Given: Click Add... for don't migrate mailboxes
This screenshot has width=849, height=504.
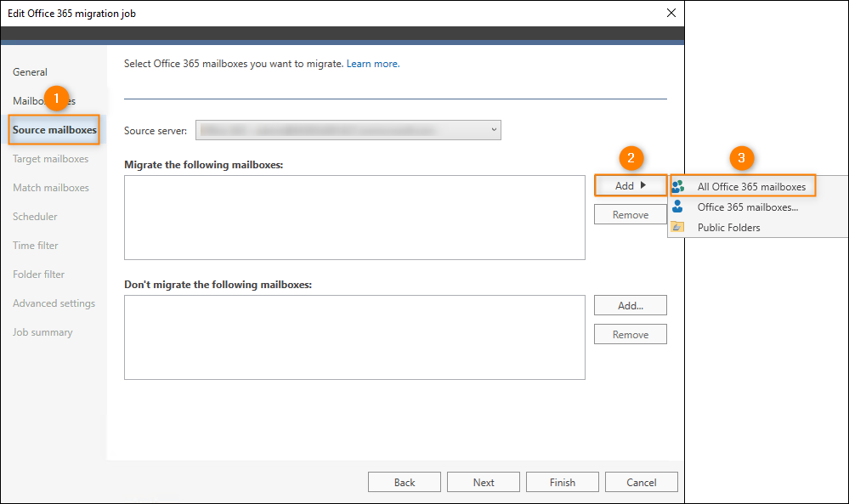Looking at the screenshot, I should click(x=631, y=305).
